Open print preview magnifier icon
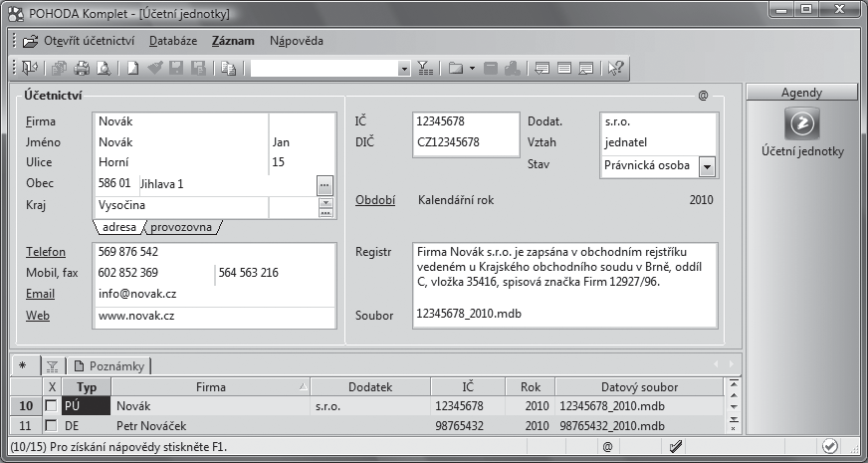Screen dimensions: 868x463 click(x=104, y=68)
